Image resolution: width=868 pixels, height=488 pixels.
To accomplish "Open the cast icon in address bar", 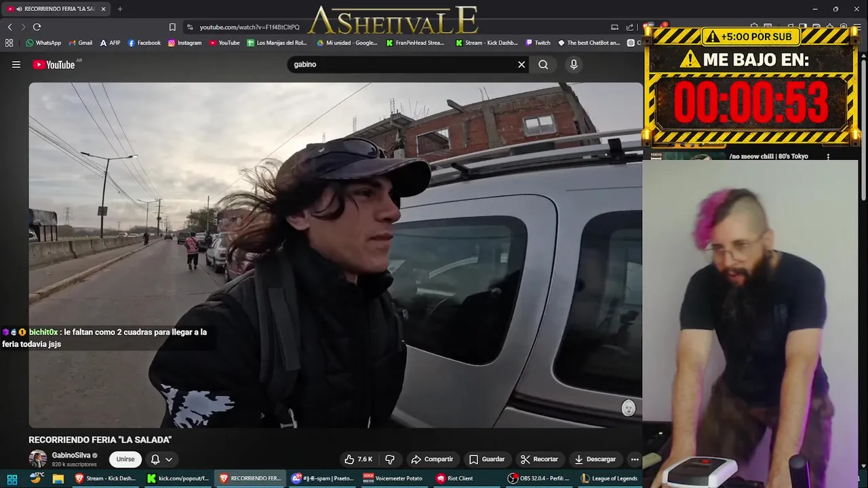I will pyautogui.click(x=614, y=27).
